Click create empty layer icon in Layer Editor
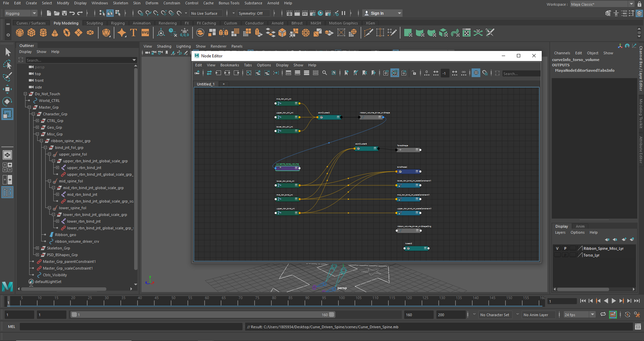This screenshot has height=341, width=644. 624,239
